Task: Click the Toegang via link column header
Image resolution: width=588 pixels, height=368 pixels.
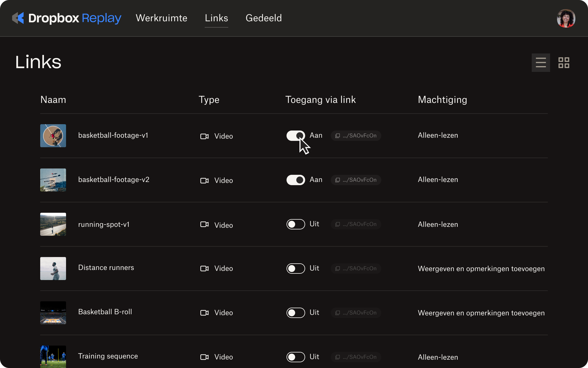Action: (320, 100)
